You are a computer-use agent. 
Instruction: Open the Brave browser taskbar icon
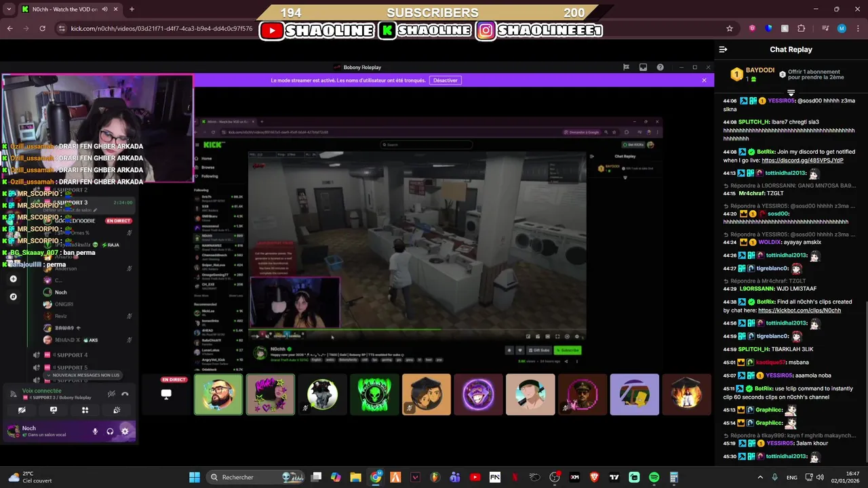pyautogui.click(x=595, y=477)
